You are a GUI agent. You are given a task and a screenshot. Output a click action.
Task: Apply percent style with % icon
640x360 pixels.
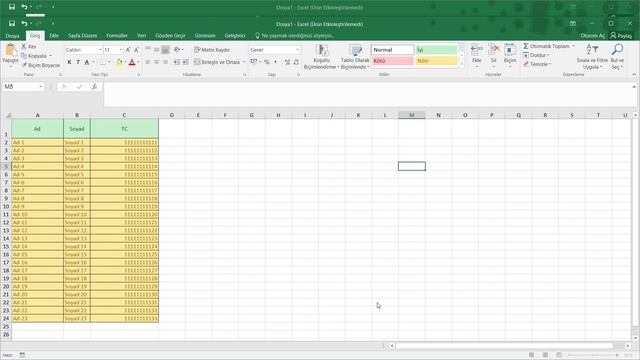(x=267, y=62)
